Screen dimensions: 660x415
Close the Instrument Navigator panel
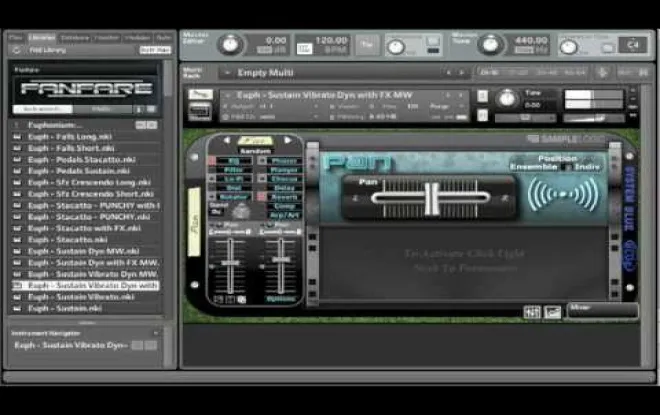click(x=156, y=333)
